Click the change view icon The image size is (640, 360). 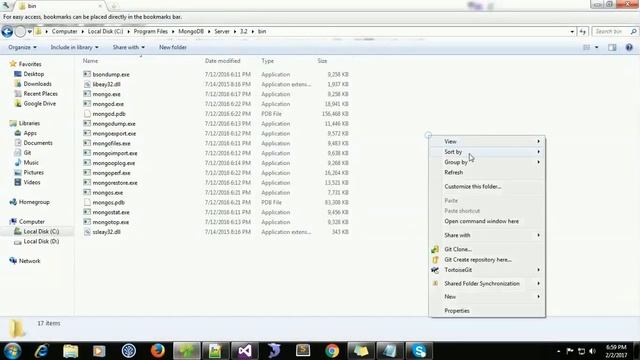tap(587, 47)
